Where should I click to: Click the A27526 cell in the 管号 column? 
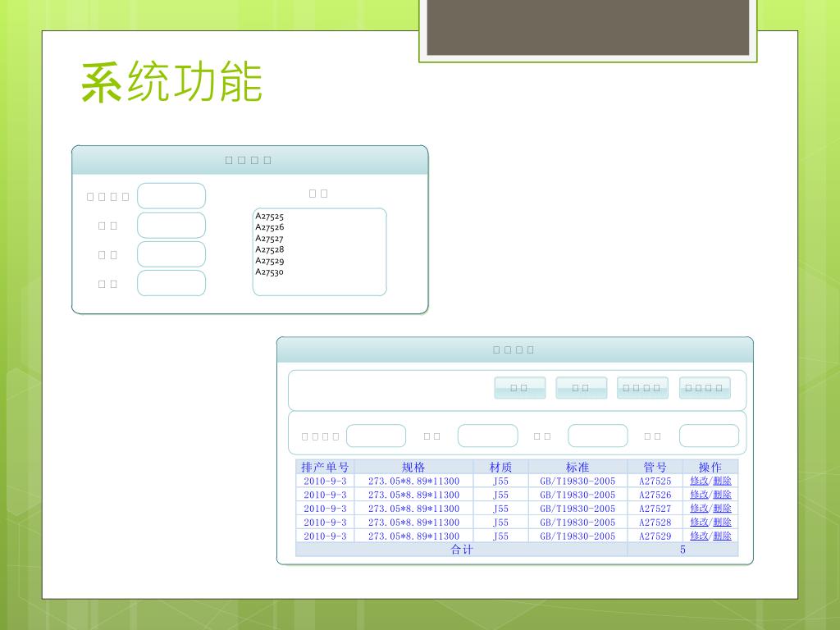pyautogui.click(x=655, y=495)
